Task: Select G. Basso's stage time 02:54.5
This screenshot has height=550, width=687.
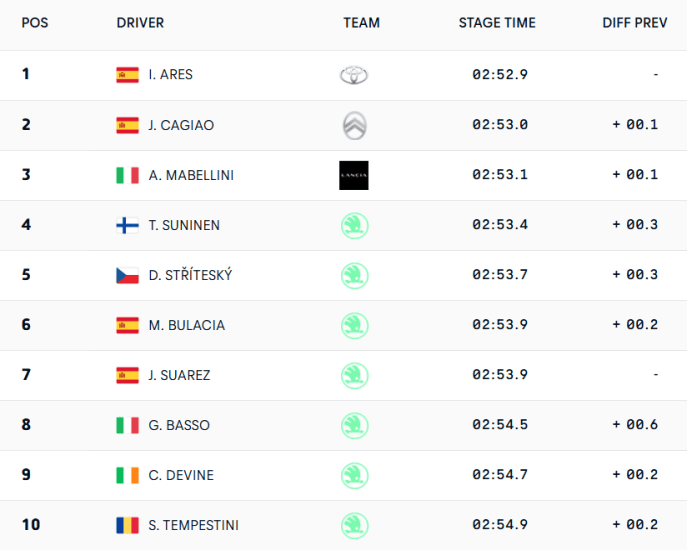Action: tap(500, 425)
